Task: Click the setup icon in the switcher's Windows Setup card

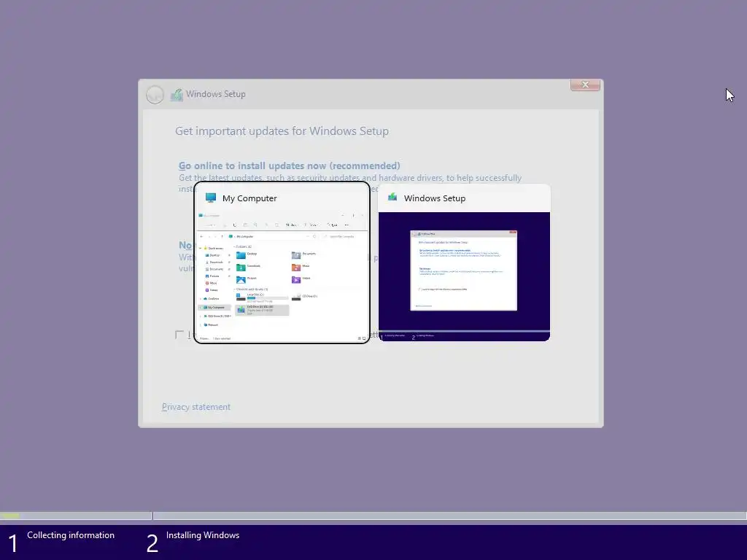Action: 392,197
